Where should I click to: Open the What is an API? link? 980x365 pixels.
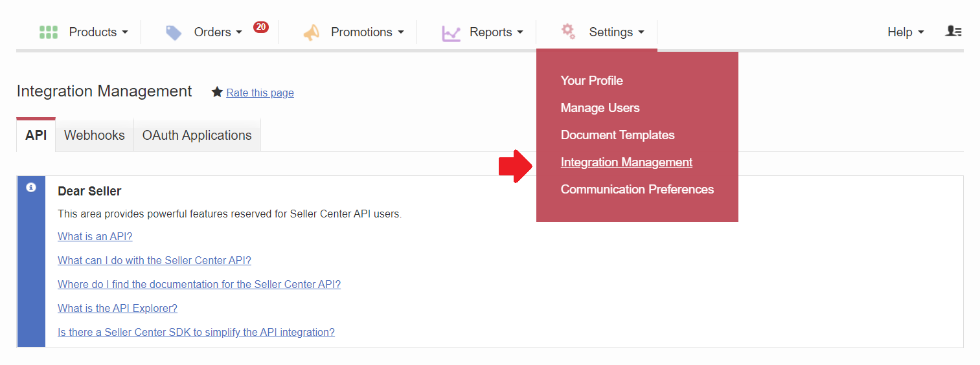pyautogui.click(x=95, y=237)
